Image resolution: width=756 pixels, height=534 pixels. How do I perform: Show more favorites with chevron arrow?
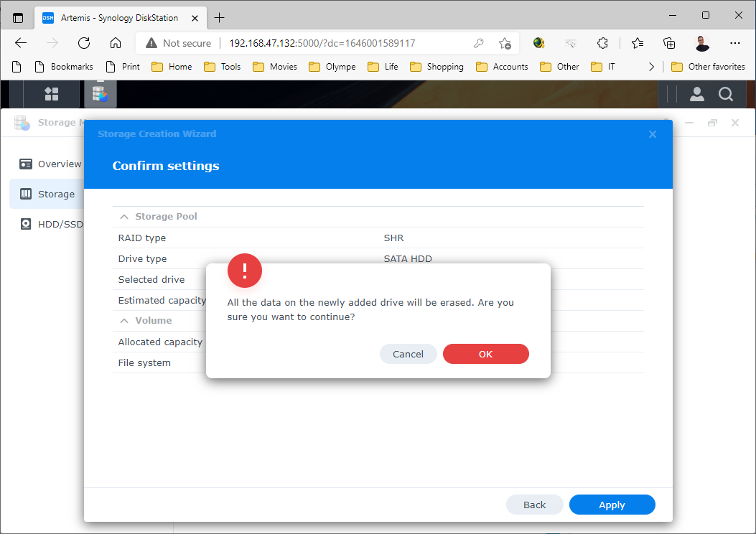(651, 67)
